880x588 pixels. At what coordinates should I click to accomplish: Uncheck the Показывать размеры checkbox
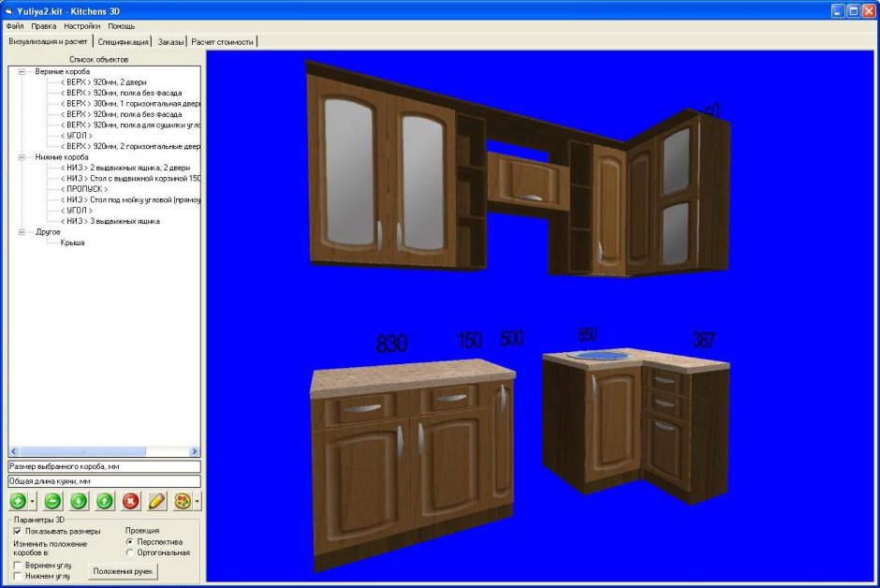tap(18, 531)
